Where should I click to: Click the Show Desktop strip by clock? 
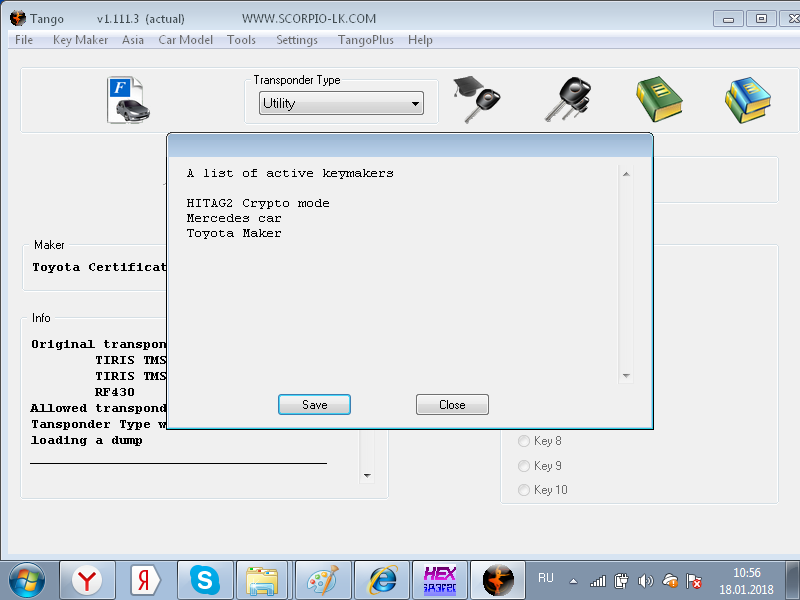click(x=793, y=581)
